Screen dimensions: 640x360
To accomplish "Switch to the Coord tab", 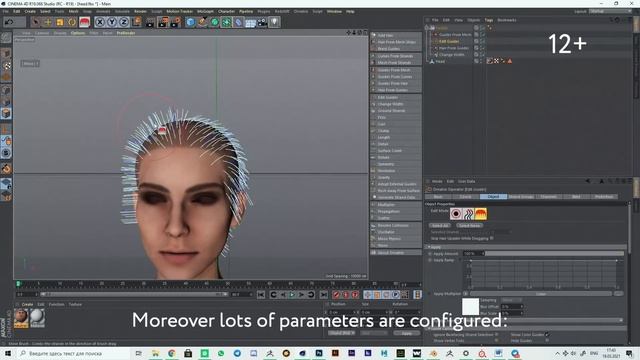I will coord(465,197).
